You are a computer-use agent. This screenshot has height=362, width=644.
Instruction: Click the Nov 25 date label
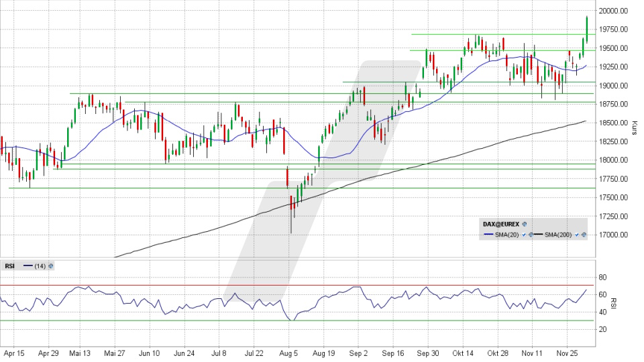[567, 353]
